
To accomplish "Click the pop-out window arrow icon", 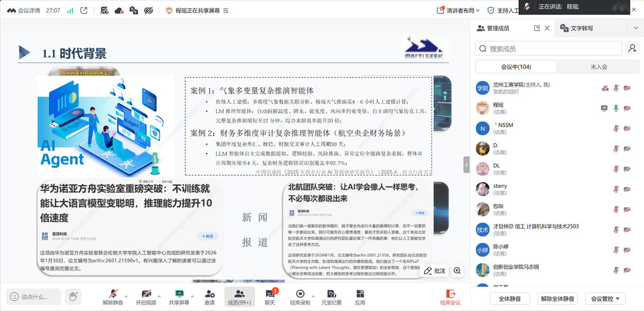I will pyautogui.click(x=84, y=11).
